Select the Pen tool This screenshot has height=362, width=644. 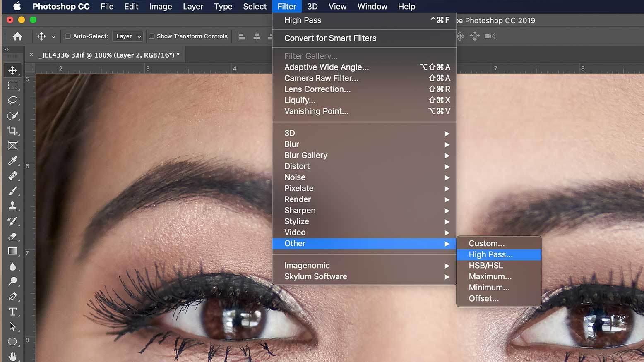pyautogui.click(x=12, y=297)
